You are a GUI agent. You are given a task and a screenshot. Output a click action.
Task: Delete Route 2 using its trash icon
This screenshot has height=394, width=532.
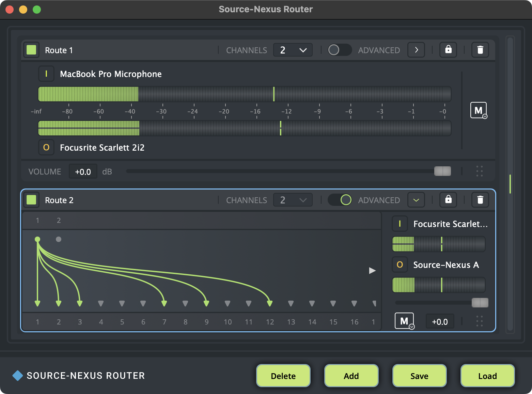tap(480, 200)
